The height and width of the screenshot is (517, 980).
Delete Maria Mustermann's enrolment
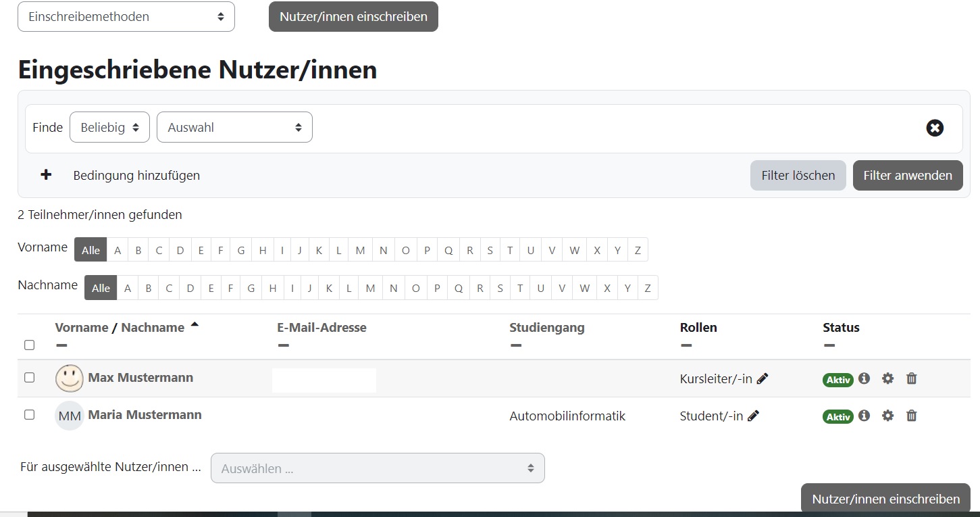(x=911, y=416)
